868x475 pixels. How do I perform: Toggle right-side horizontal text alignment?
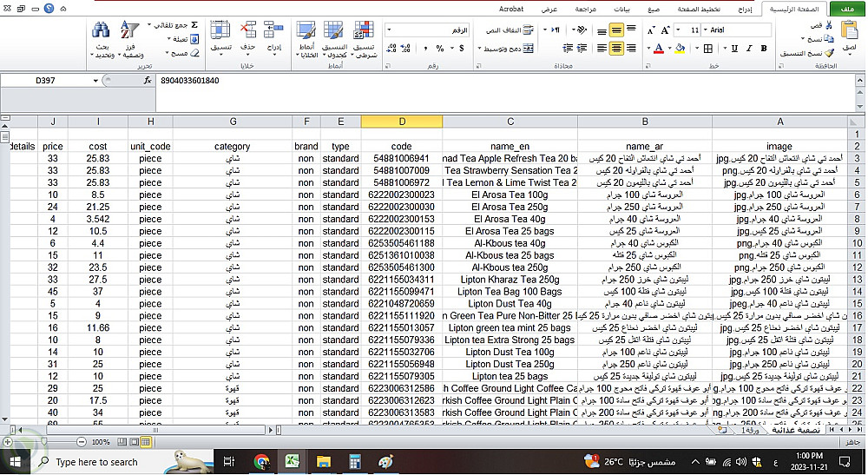[x=630, y=49]
